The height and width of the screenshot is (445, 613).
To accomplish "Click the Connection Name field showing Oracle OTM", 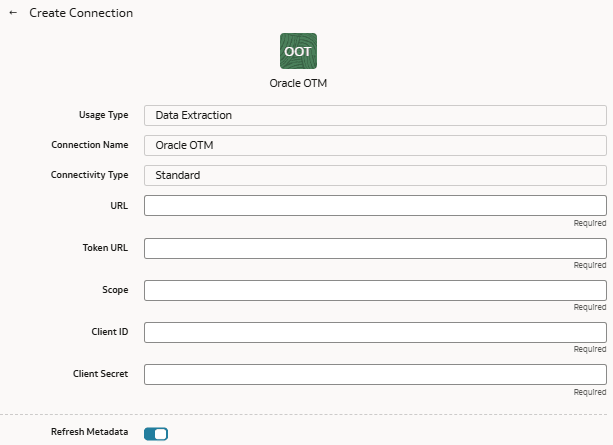I will [375, 145].
